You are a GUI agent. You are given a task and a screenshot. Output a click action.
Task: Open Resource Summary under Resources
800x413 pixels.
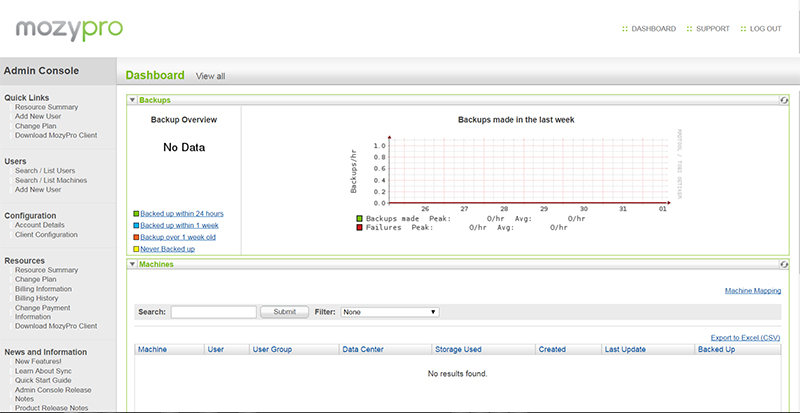[x=46, y=270]
